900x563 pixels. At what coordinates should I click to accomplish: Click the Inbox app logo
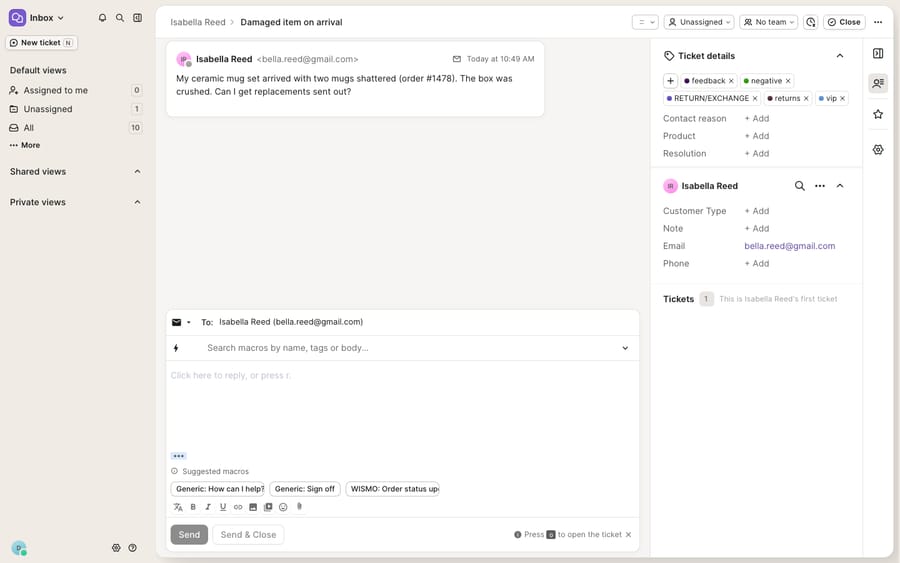17,18
